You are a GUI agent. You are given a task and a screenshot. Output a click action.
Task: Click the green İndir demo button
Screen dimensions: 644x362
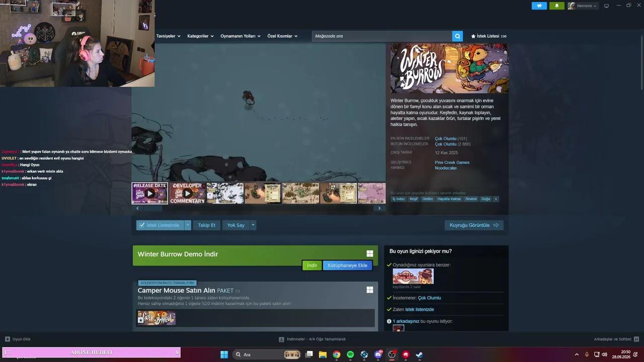(312, 265)
